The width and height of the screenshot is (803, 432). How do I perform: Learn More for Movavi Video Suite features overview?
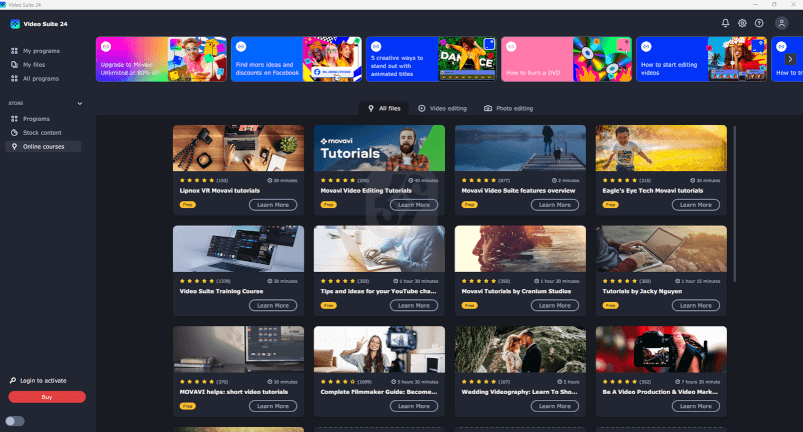pyautogui.click(x=555, y=205)
